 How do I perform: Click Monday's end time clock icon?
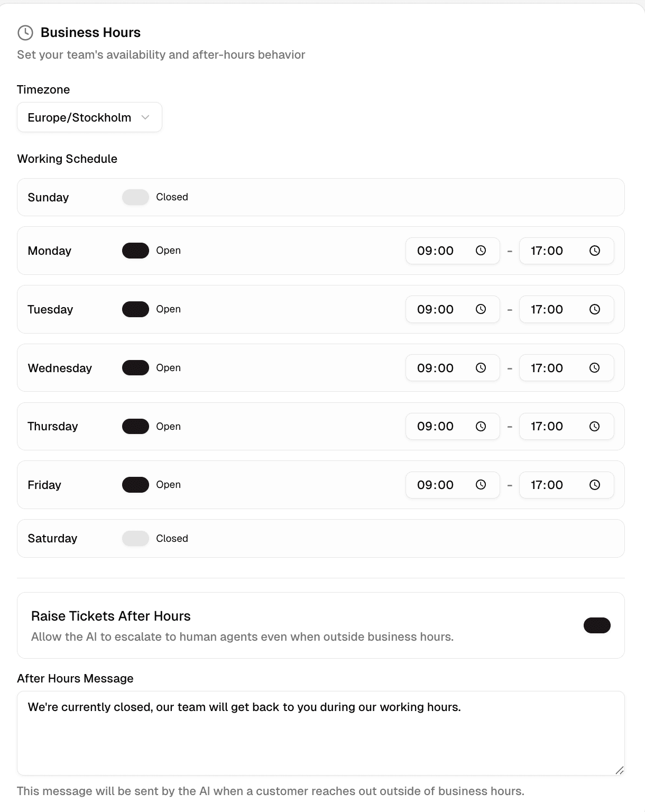tap(594, 251)
